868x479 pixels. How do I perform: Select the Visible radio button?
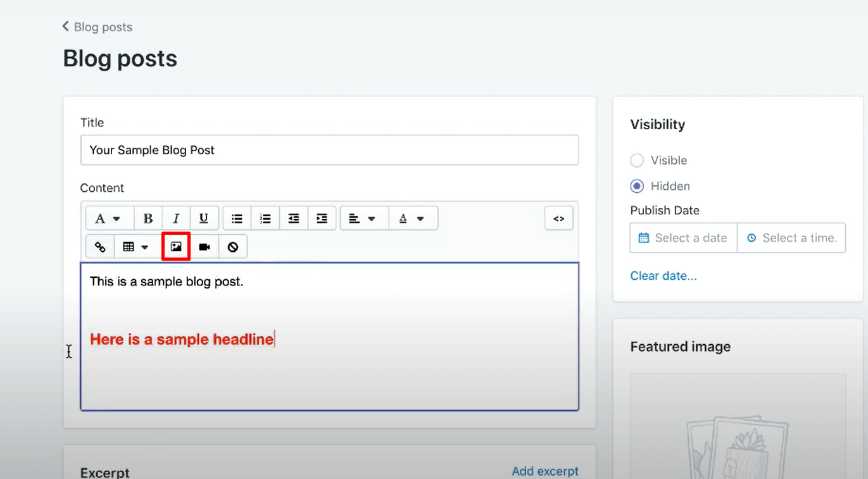coord(637,160)
